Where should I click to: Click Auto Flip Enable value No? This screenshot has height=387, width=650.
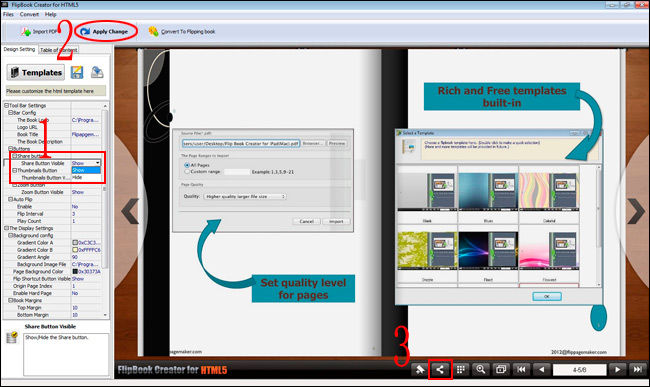[75, 206]
